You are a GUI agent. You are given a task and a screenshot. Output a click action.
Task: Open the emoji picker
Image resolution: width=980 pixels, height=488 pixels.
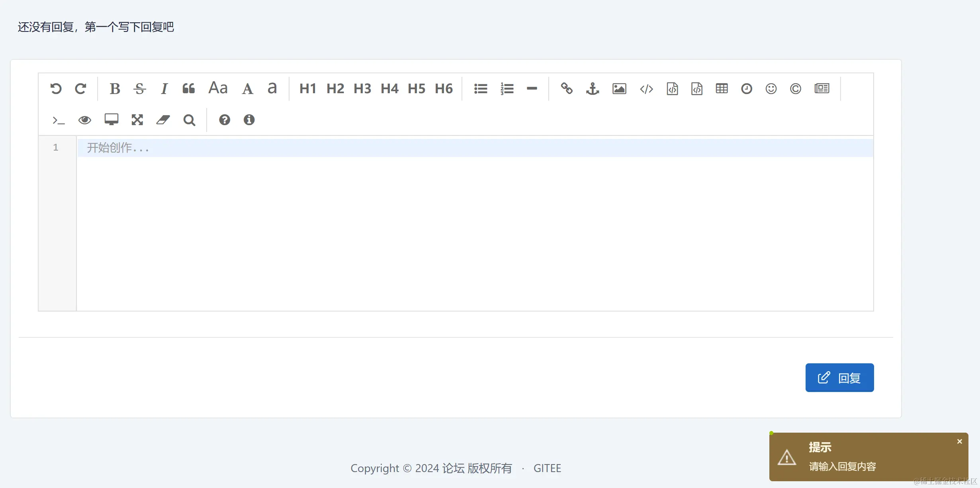point(771,88)
